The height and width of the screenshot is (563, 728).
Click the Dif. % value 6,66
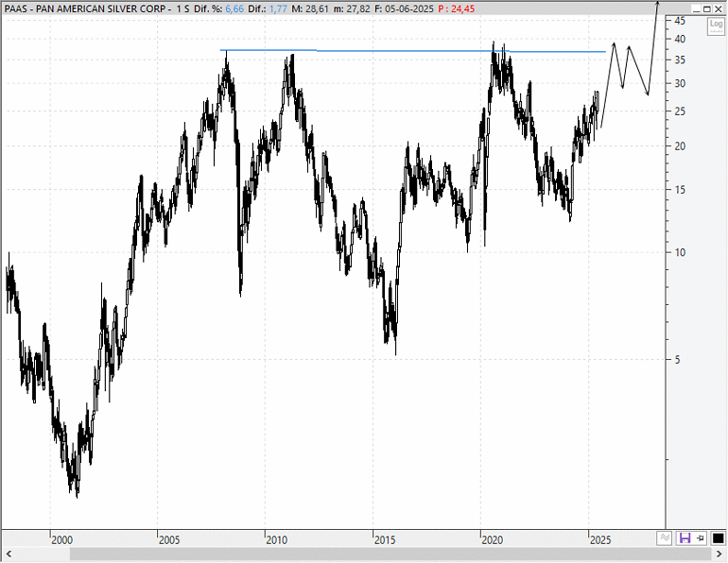click(234, 9)
